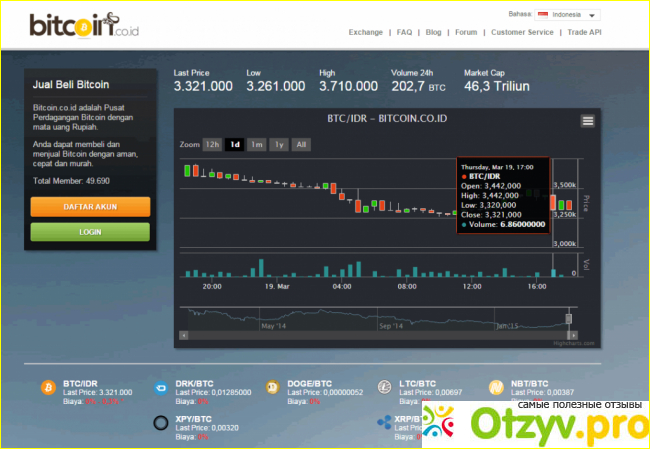
Task: Open the chart hamburger export menu
Action: (x=588, y=121)
